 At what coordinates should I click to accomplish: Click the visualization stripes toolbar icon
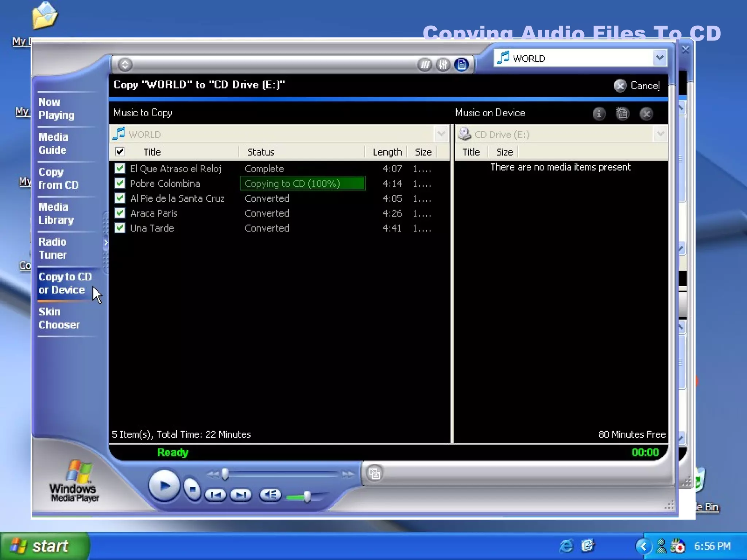[424, 65]
